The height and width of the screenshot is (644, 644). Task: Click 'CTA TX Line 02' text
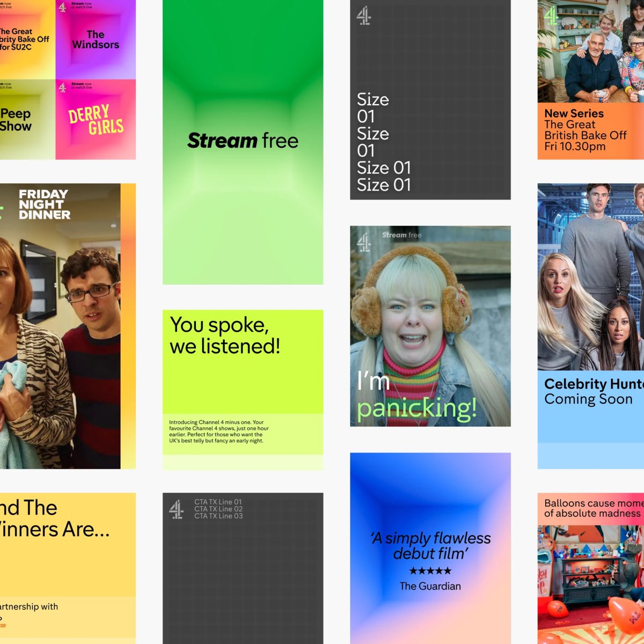pyautogui.click(x=218, y=509)
